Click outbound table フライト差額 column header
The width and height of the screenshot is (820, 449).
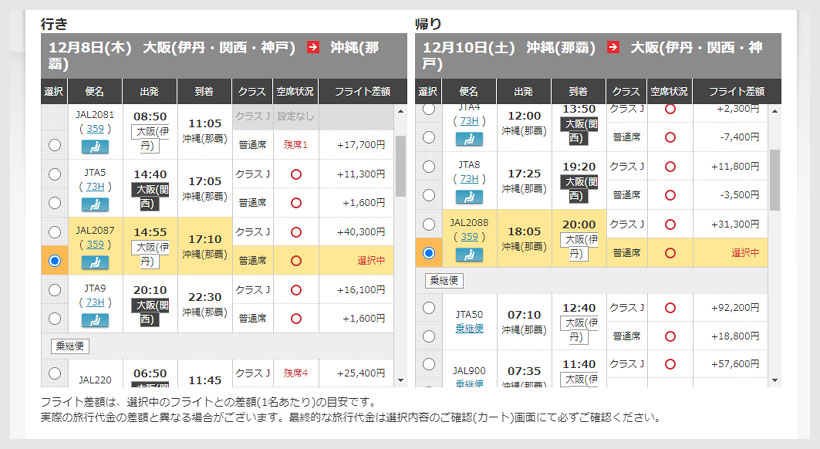(x=362, y=91)
